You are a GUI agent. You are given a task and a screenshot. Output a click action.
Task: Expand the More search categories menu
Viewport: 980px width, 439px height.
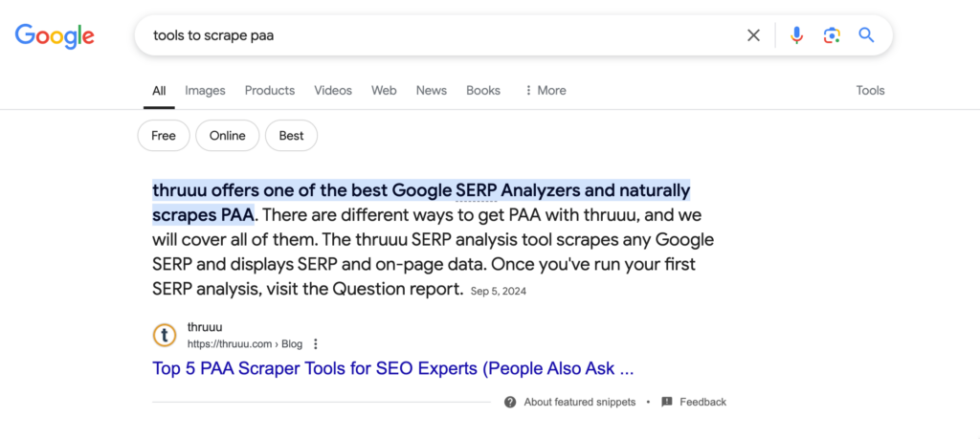pyautogui.click(x=545, y=91)
